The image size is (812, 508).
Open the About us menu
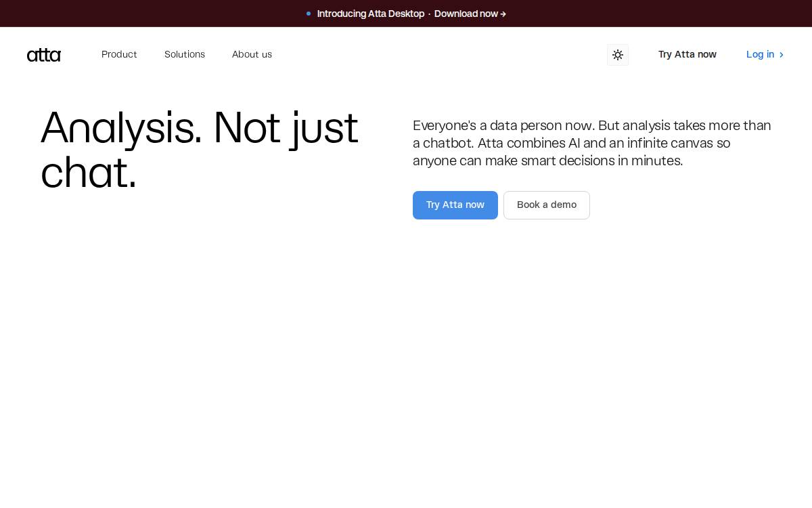(x=252, y=54)
